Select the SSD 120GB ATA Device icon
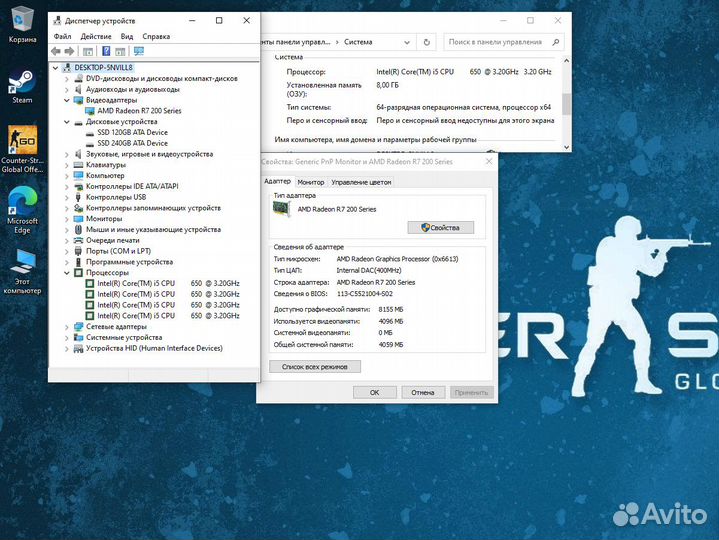Viewport: 719px width, 540px height. pos(90,133)
